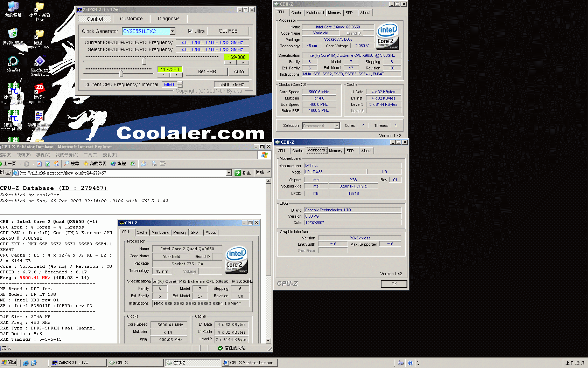The height and width of the screenshot is (368, 588).
Task: Click the IE Stop toolbar icon
Action: point(39,164)
